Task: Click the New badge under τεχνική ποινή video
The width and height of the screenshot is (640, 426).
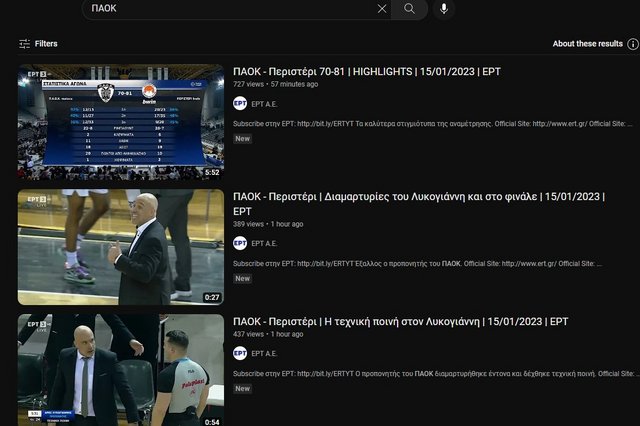Action: tap(242, 389)
